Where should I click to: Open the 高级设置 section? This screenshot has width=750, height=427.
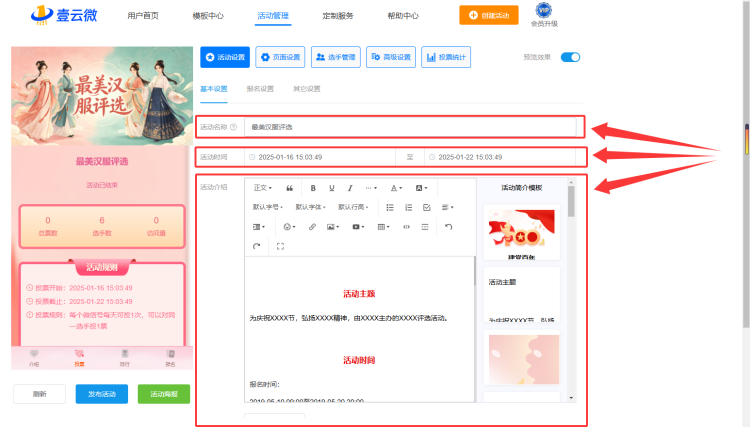click(x=391, y=57)
